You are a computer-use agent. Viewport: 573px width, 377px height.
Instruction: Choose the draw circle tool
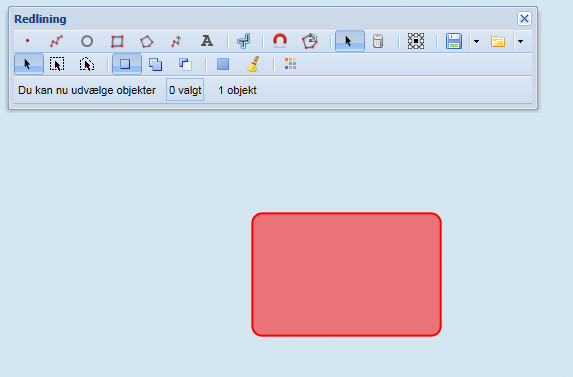[87, 41]
